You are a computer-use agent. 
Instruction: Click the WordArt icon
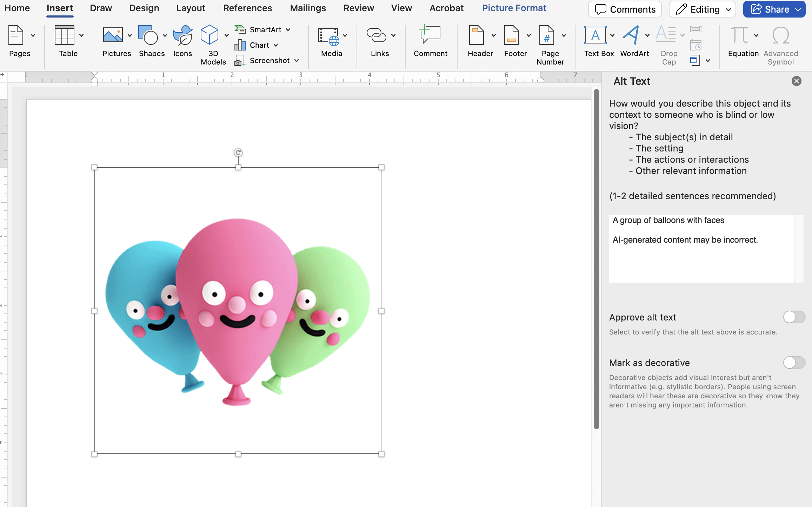[x=631, y=35]
